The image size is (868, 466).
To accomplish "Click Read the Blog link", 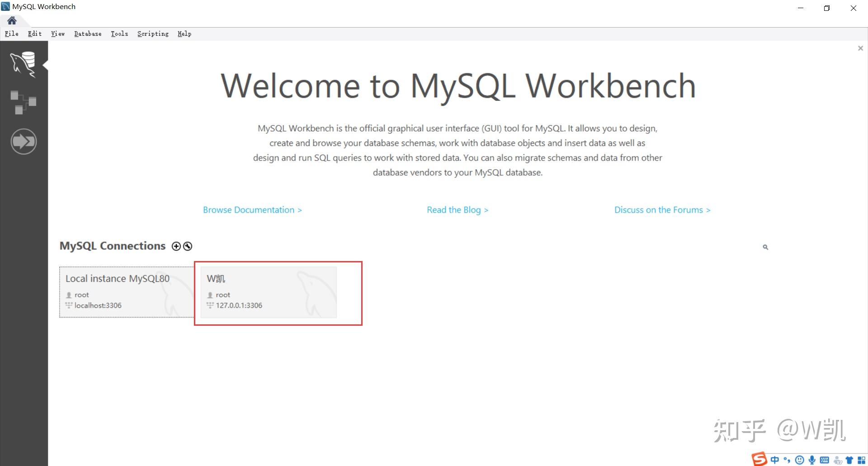I will (458, 210).
